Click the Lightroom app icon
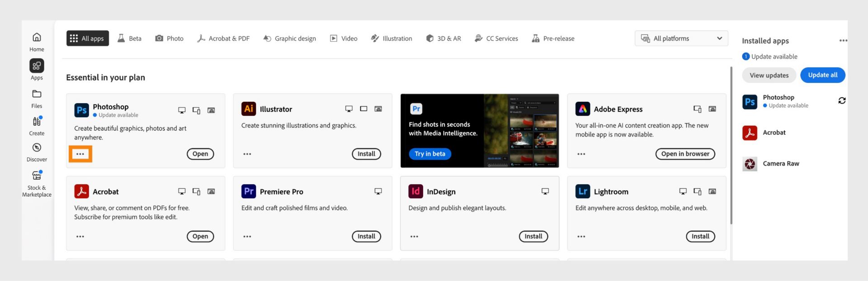Viewport: 868px width, 281px height. tap(583, 191)
